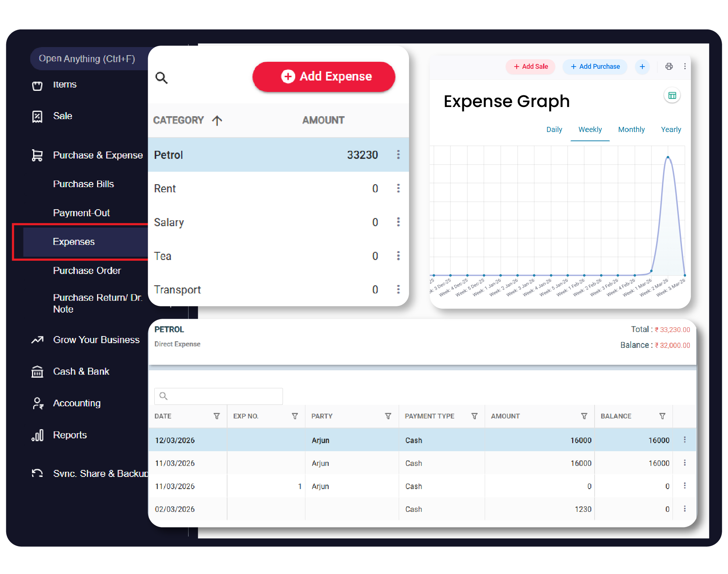
Task: Click the printer icon in toolbar
Action: coord(669,66)
